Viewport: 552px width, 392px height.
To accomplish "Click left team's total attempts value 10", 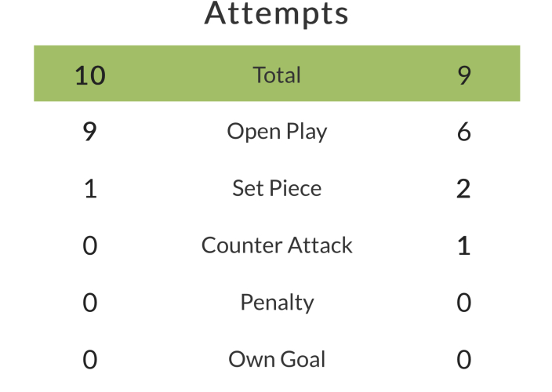I will pos(90,75).
